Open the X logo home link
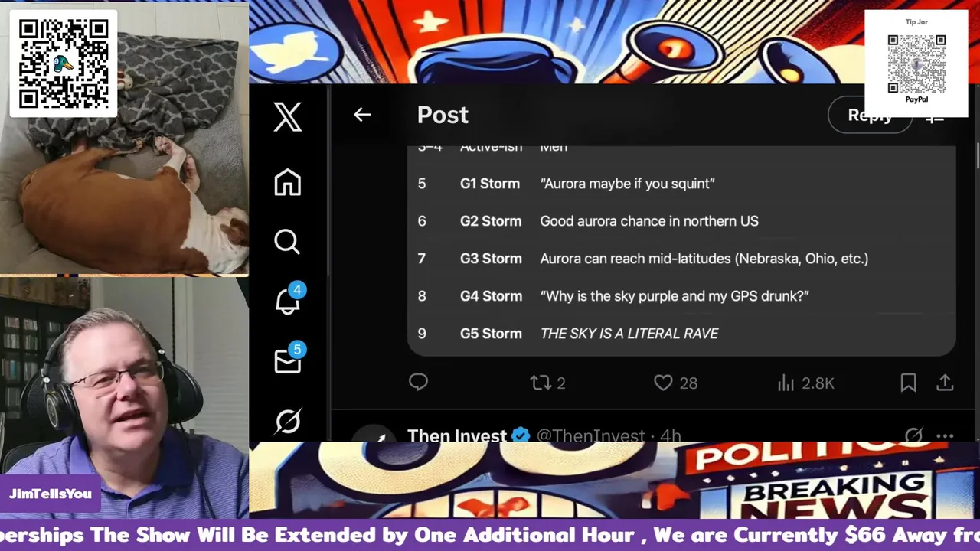The width and height of the screenshot is (980, 551). (x=288, y=117)
